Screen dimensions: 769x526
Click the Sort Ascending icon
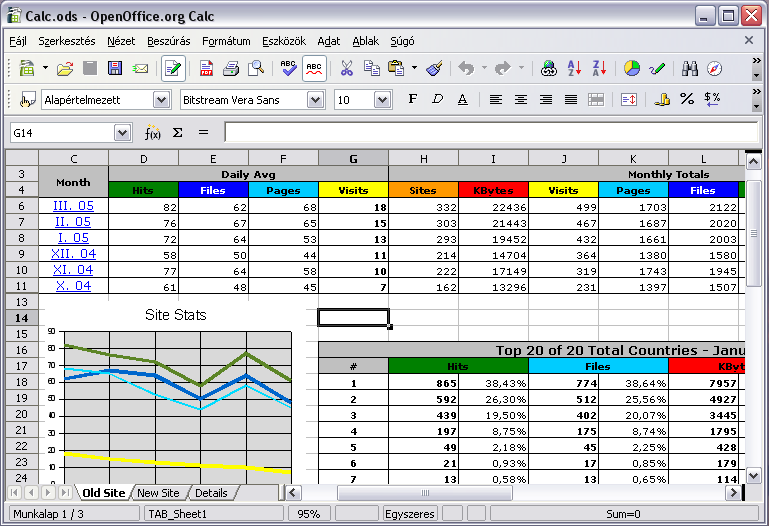tap(574, 69)
